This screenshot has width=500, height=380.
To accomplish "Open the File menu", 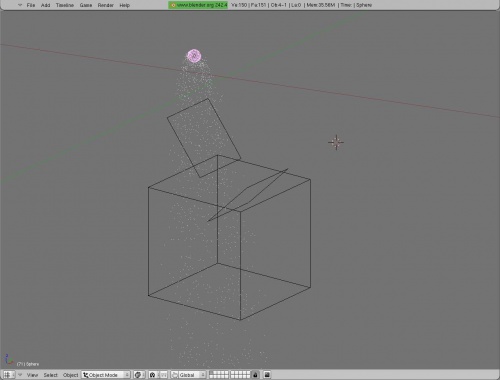I will [31, 5].
